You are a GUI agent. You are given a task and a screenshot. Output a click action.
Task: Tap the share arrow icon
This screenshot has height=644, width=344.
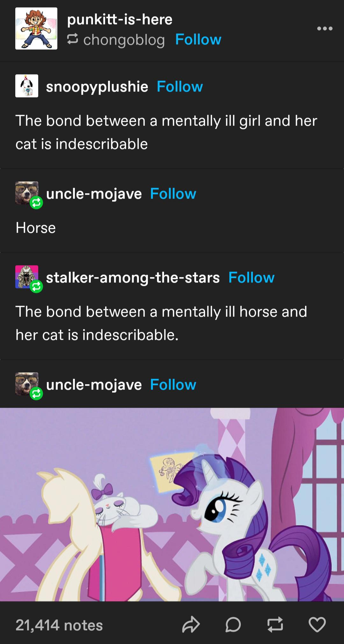click(x=191, y=625)
